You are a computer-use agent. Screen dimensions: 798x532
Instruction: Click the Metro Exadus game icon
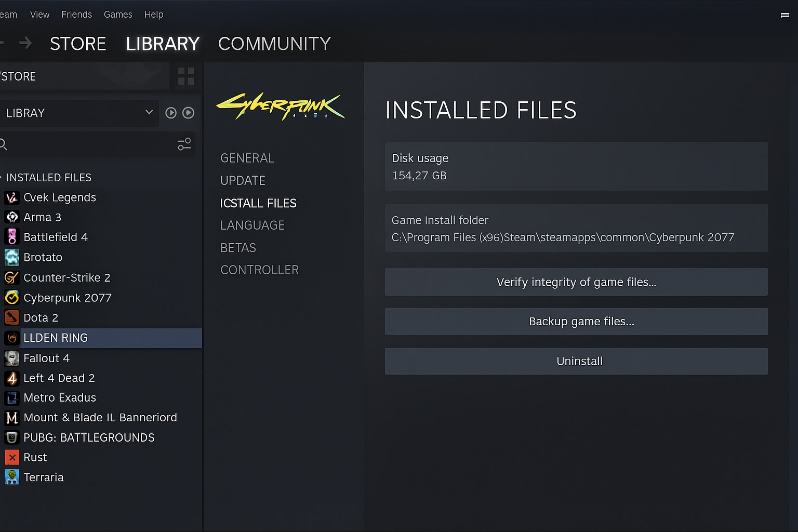tap(11, 398)
